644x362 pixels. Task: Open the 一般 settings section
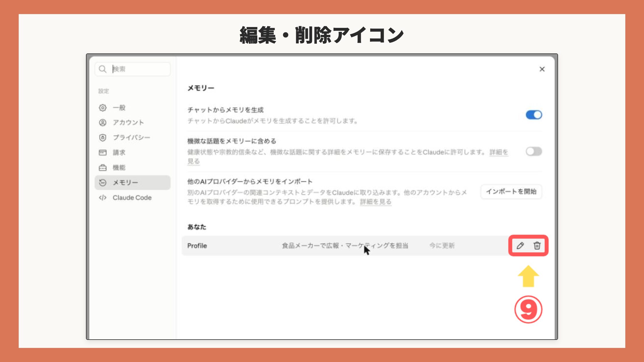tap(133, 108)
